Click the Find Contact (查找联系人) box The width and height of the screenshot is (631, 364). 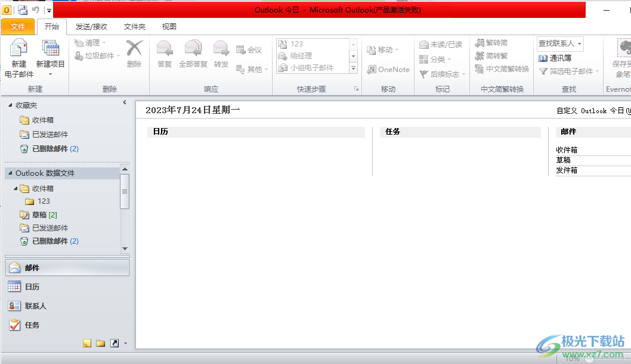coord(560,43)
